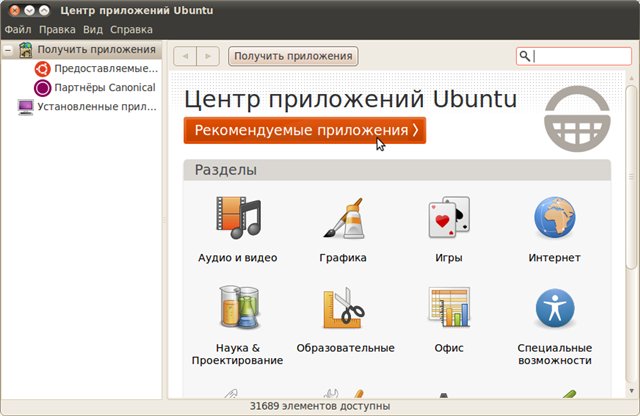Click the Аудио и видео label
Image resolution: width=640 pixels, height=416 pixels.
point(238,258)
